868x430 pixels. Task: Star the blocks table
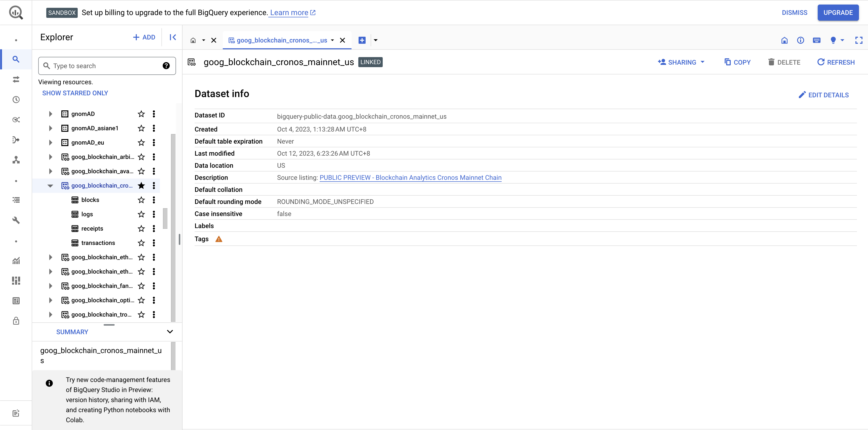tap(141, 200)
